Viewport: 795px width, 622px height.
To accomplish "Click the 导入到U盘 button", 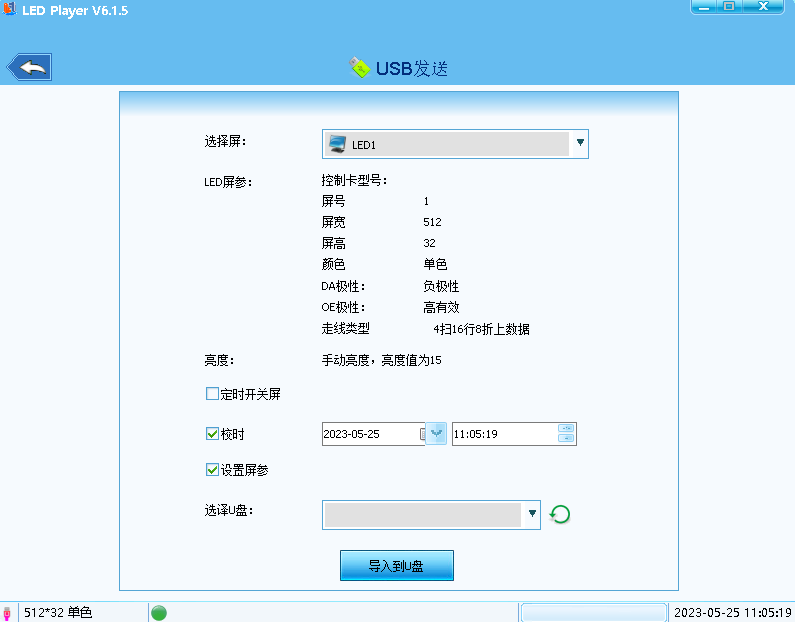I will pyautogui.click(x=397, y=565).
